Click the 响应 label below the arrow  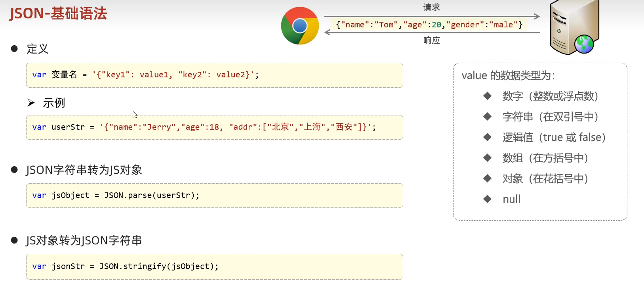click(x=431, y=40)
